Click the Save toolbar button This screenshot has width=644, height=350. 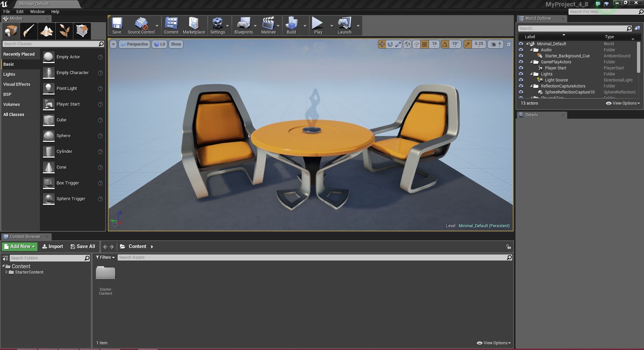click(x=117, y=26)
